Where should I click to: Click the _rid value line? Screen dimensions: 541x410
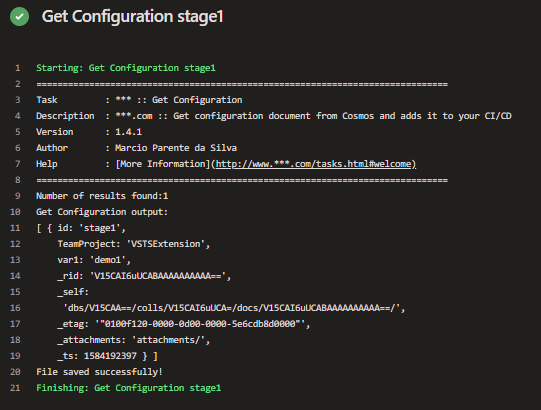pyautogui.click(x=144, y=276)
